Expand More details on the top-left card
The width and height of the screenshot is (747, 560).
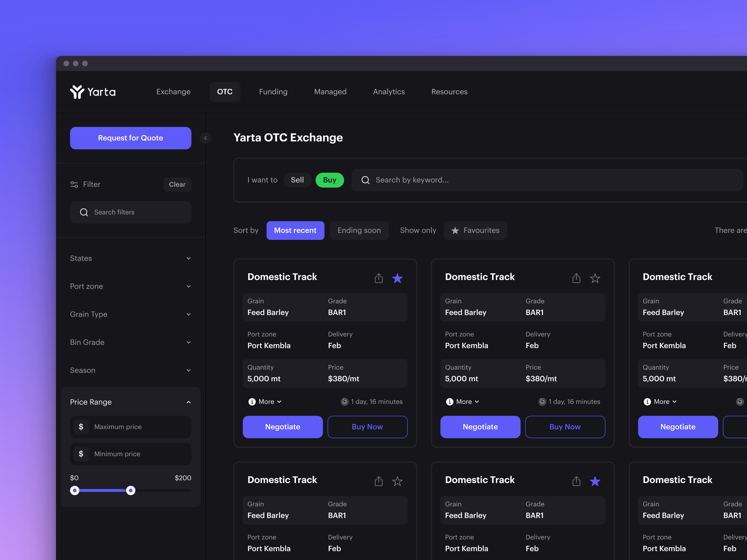point(265,402)
